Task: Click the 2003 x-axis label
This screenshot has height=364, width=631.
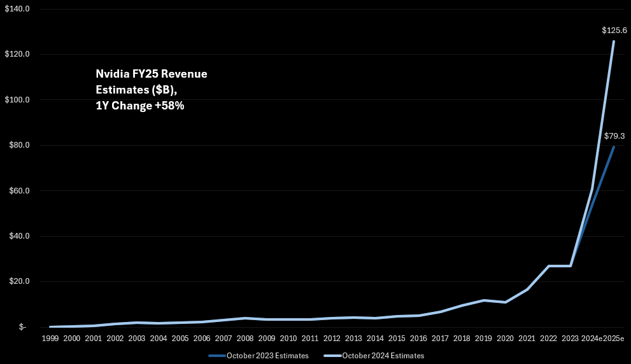Action: pyautogui.click(x=137, y=339)
